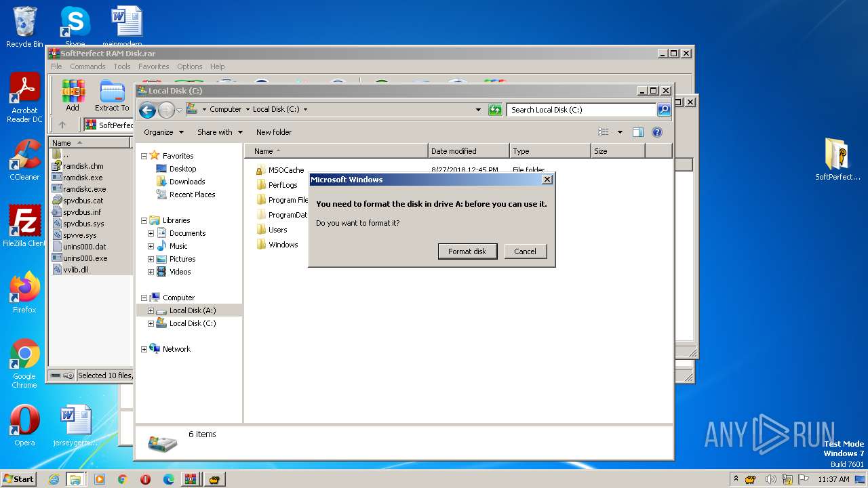This screenshot has height=488, width=868.
Task: Open FileZilla Client desktop icon
Action: [24, 226]
